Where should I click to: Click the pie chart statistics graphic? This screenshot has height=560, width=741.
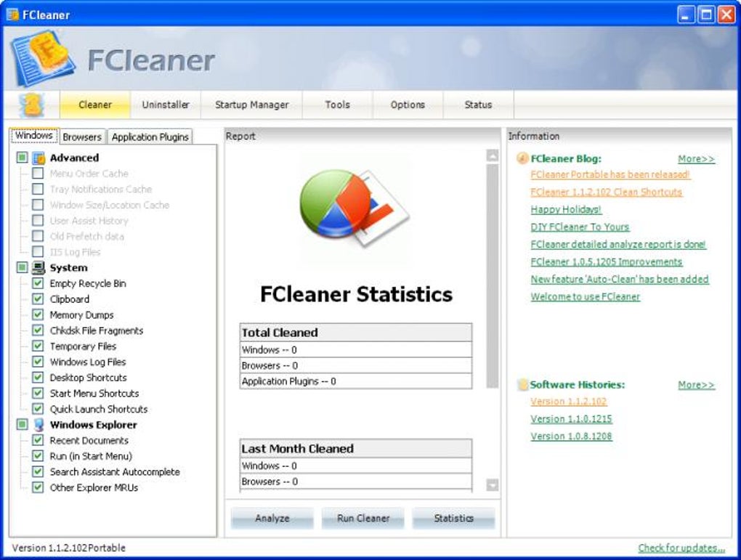[354, 208]
